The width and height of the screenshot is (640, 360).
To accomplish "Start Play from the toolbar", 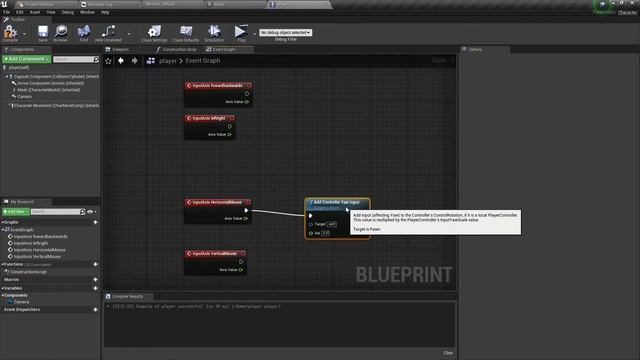I will point(241,33).
